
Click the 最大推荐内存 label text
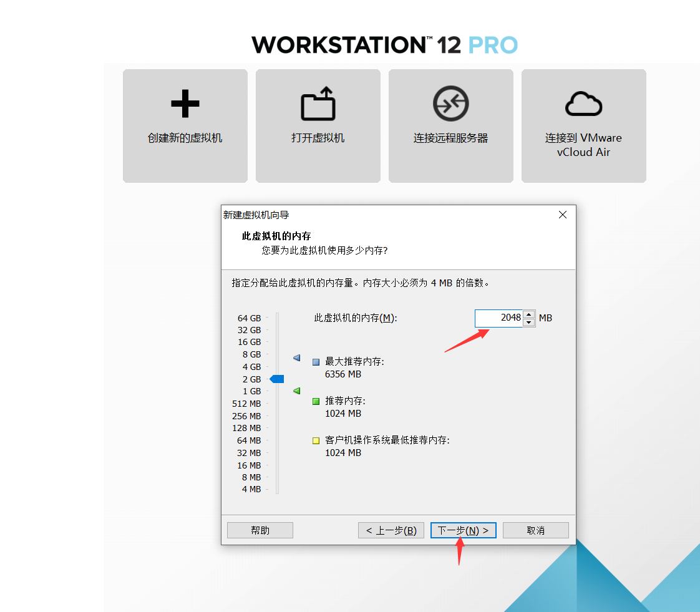354,362
